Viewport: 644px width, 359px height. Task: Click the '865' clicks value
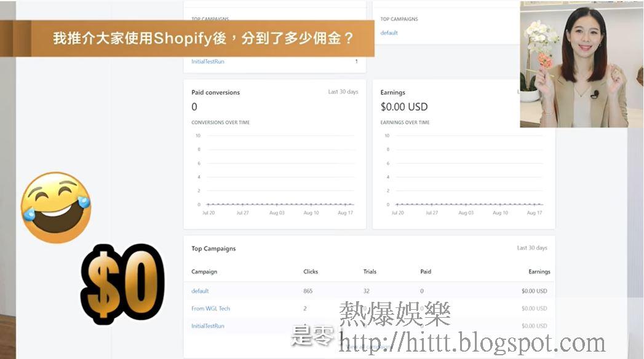[x=308, y=291]
